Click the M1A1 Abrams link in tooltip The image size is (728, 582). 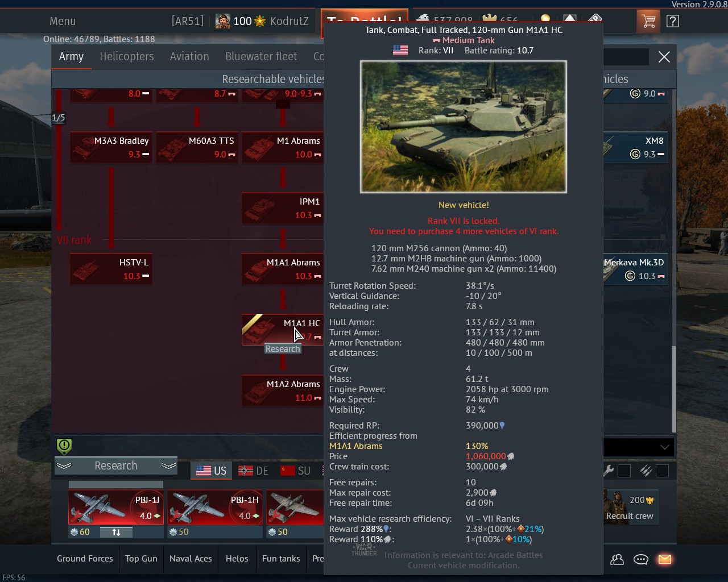click(x=355, y=446)
